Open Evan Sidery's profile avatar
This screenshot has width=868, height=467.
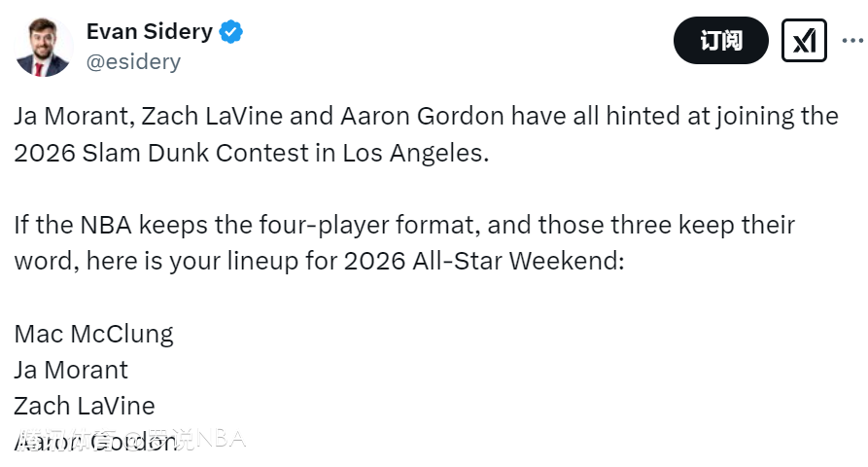tap(45, 46)
